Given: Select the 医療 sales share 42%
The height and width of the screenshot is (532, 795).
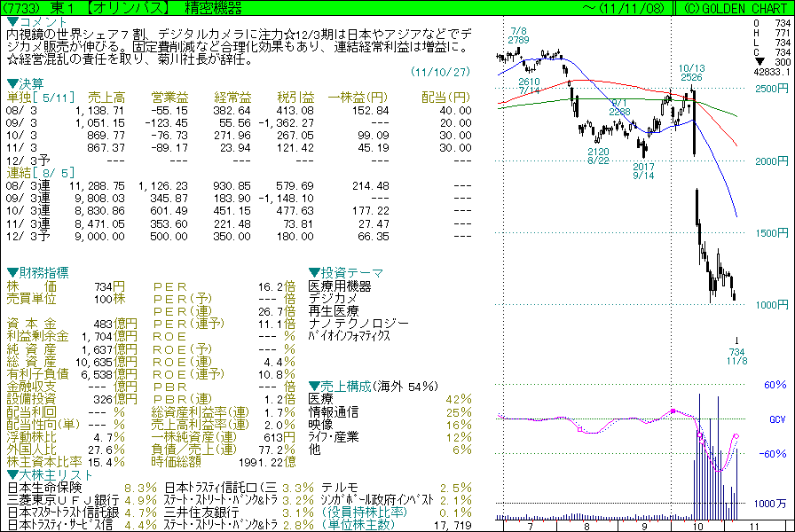Looking at the screenshot, I should 459,399.
